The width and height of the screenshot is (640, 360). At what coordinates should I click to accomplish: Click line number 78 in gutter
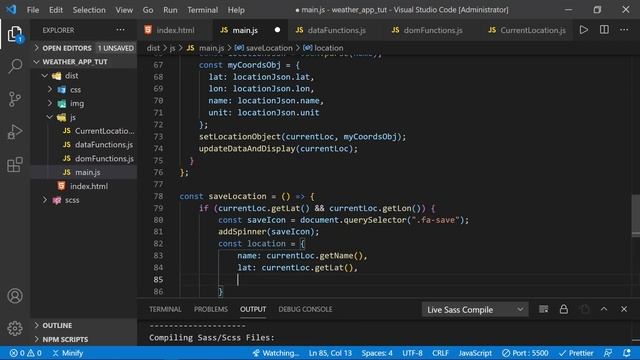coord(158,196)
